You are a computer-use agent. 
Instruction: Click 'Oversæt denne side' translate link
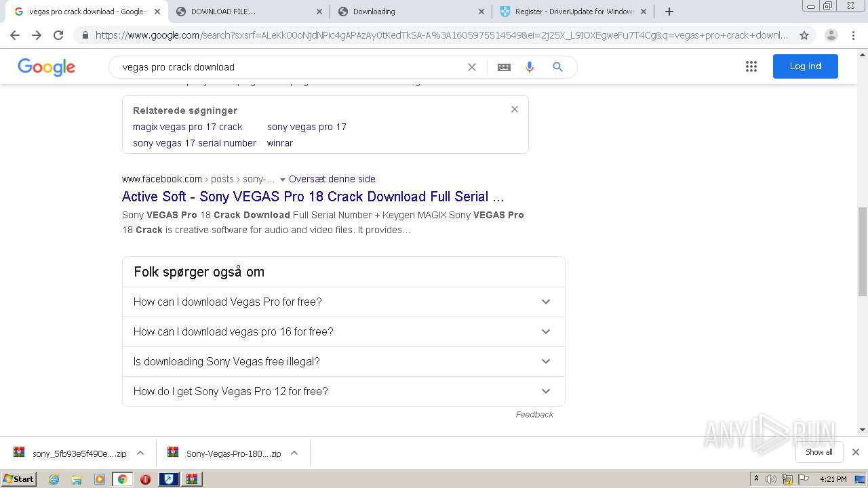pyautogui.click(x=332, y=179)
